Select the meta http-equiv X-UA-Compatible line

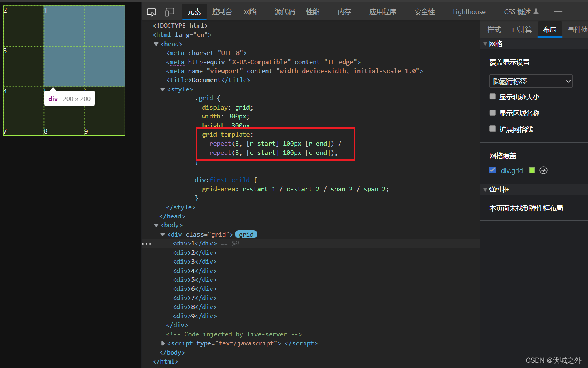click(263, 62)
